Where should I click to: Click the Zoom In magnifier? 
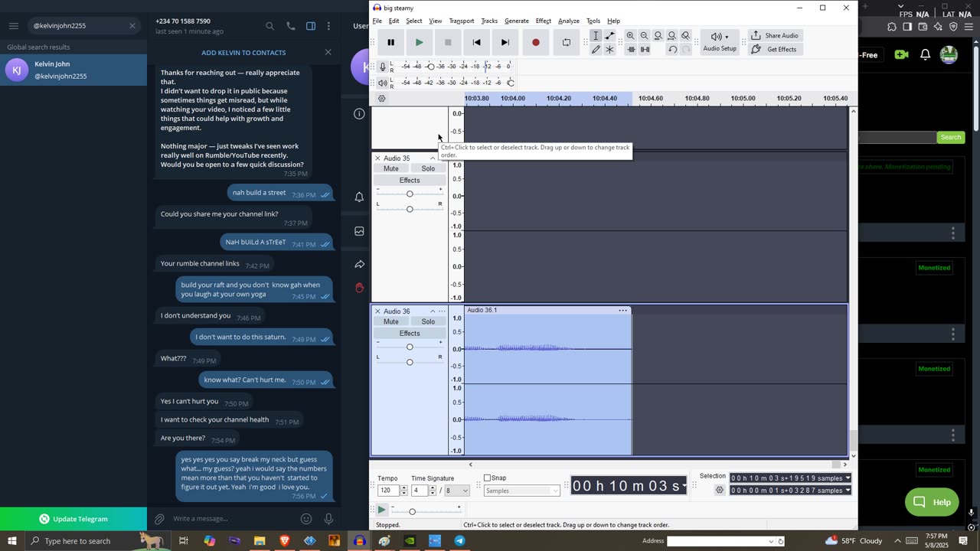point(630,36)
